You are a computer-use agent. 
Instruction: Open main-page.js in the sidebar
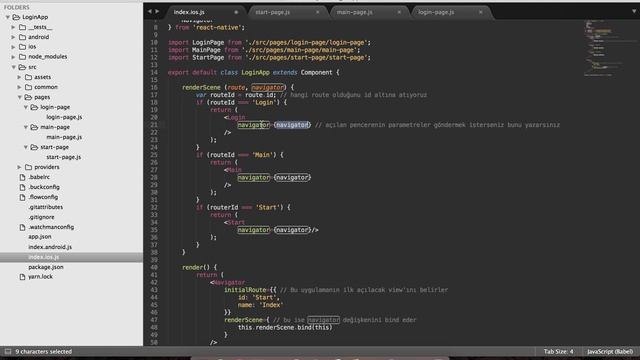(x=64, y=137)
